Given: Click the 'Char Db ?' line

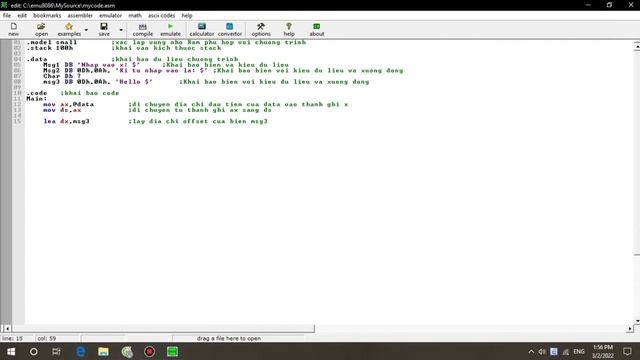Looking at the screenshot, I should (62, 76).
